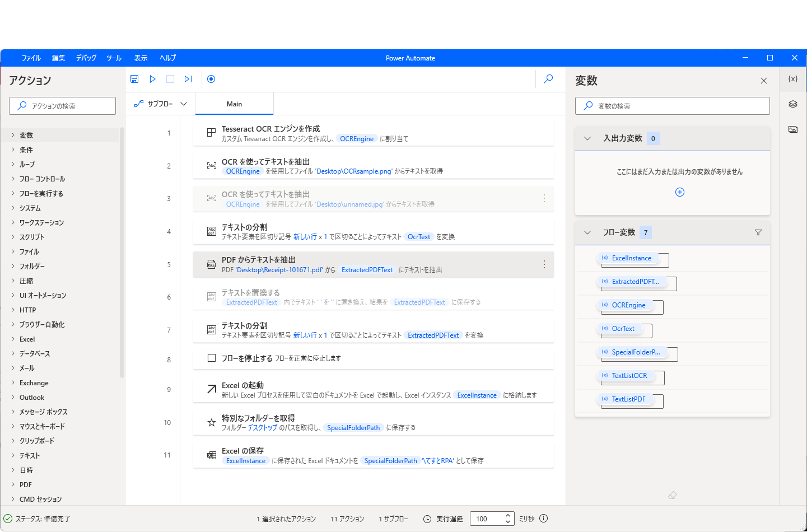Select the SpecialFolderP... flow variable

[632, 352]
